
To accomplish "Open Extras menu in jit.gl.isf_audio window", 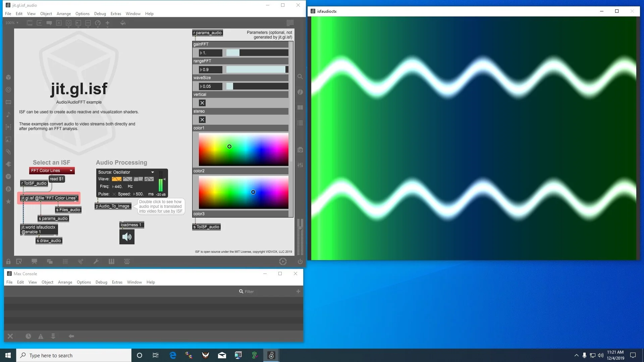I will click(x=116, y=14).
